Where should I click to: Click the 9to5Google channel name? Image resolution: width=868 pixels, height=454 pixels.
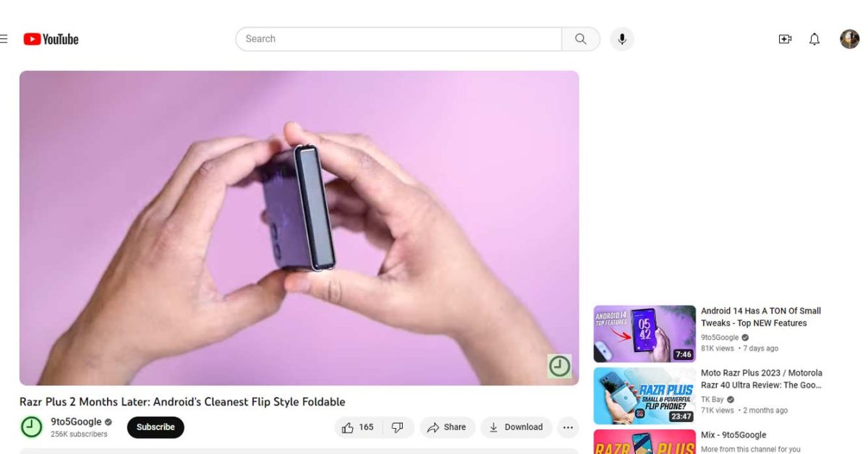[76, 422]
